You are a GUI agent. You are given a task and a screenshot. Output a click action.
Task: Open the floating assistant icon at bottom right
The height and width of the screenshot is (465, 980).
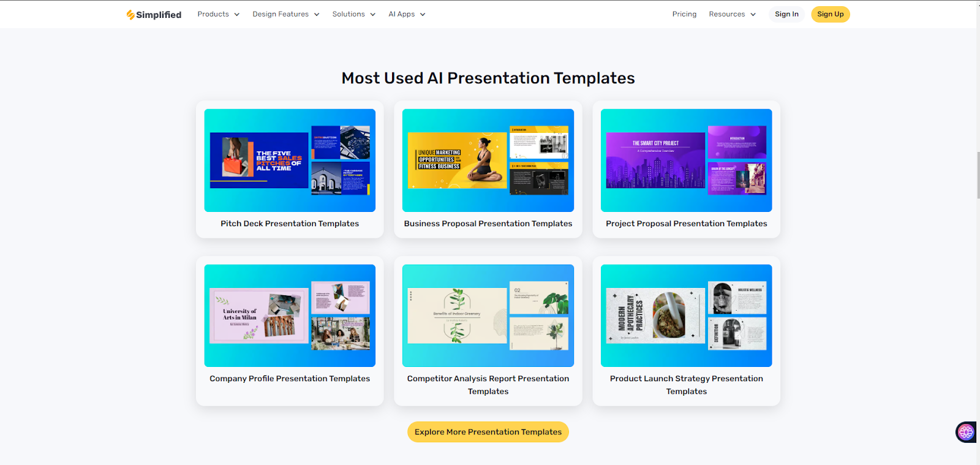(966, 432)
